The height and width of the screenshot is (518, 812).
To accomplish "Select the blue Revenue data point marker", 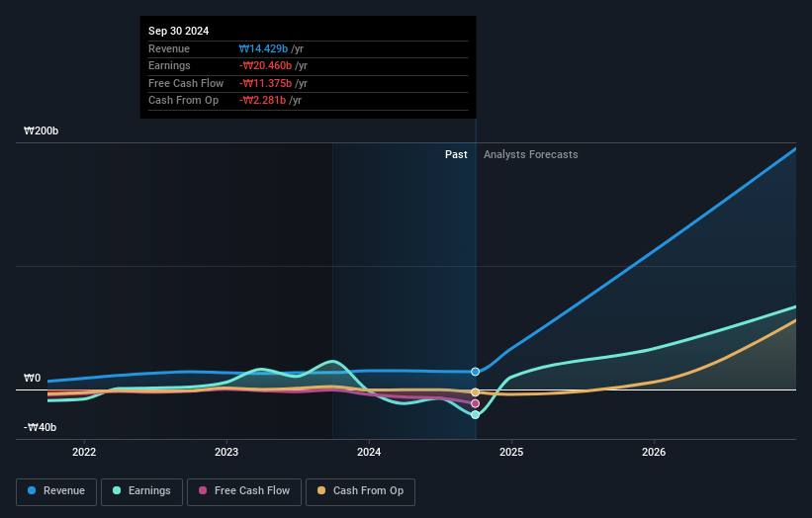I will (476, 372).
